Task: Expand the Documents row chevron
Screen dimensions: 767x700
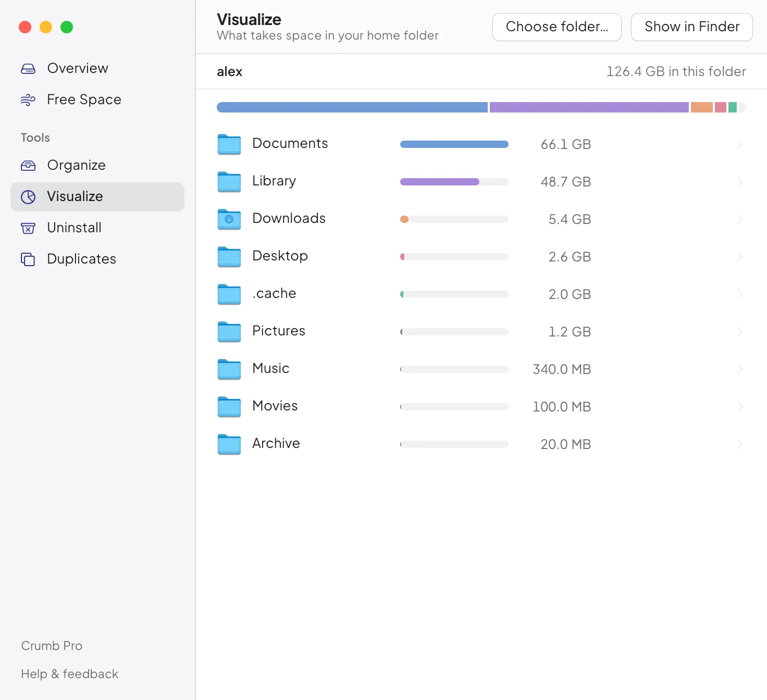Action: point(740,144)
